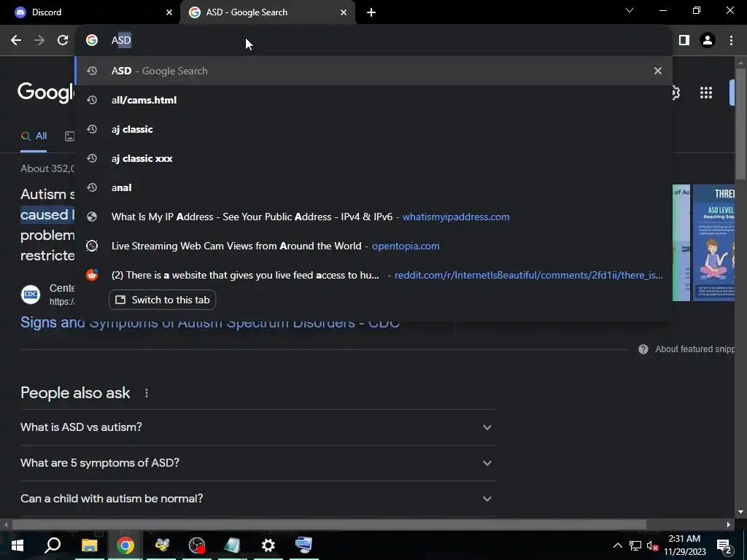The width and height of the screenshot is (747, 560).
Task: Choose the opentopia.com suggestion
Action: (373, 246)
